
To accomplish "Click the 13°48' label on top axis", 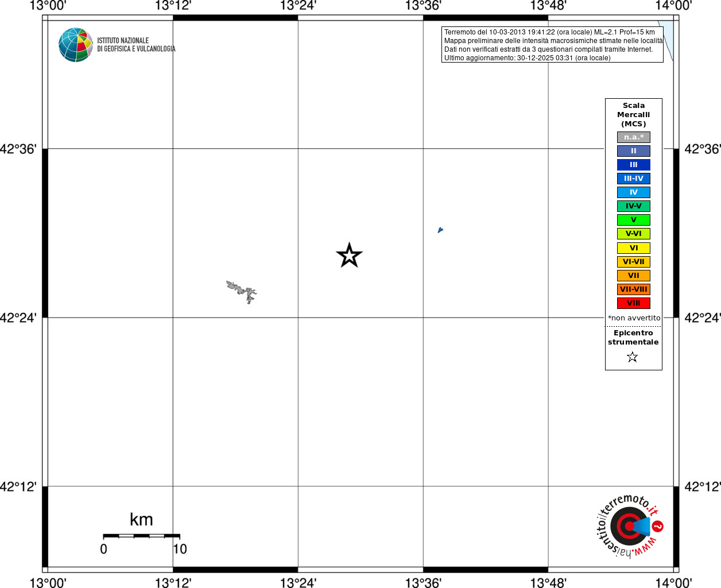I will 548,6.
